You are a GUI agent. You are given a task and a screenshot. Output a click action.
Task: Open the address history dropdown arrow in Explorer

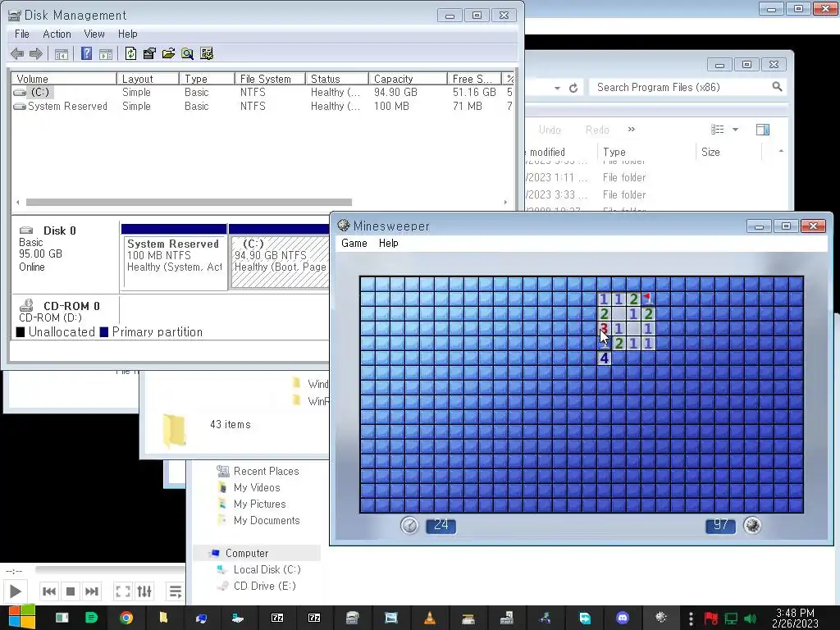tap(557, 88)
